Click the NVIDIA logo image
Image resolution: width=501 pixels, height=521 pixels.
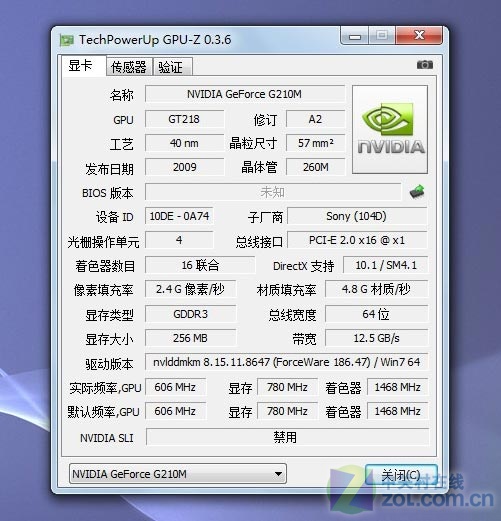390,129
